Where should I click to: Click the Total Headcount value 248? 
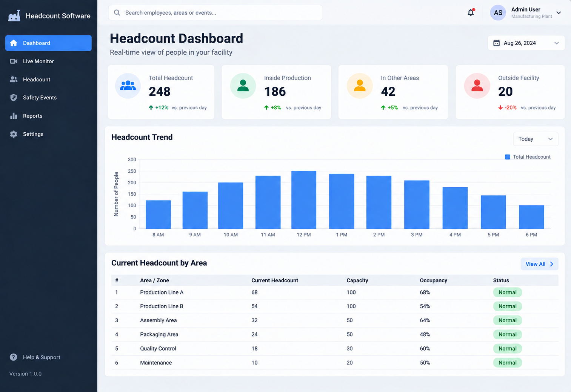(159, 92)
